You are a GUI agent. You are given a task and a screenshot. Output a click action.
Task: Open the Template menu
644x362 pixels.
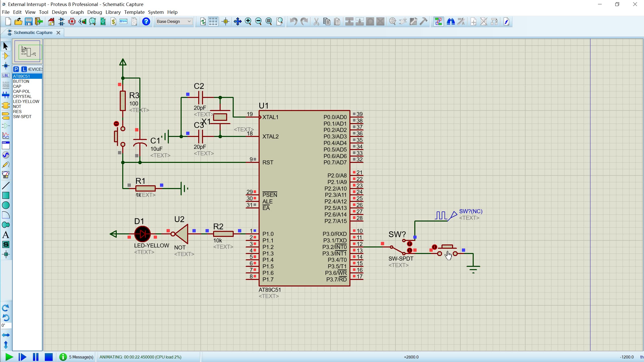tap(134, 12)
